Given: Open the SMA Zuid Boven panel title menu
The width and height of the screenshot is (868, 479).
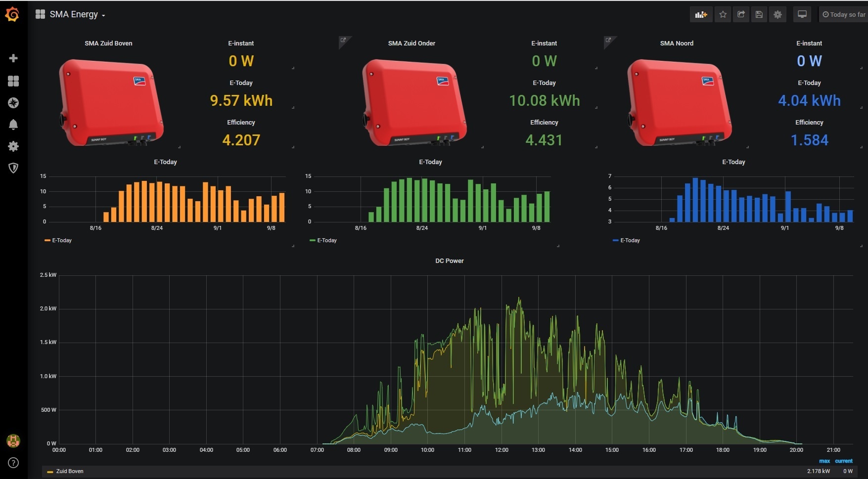Looking at the screenshot, I should click(x=108, y=44).
